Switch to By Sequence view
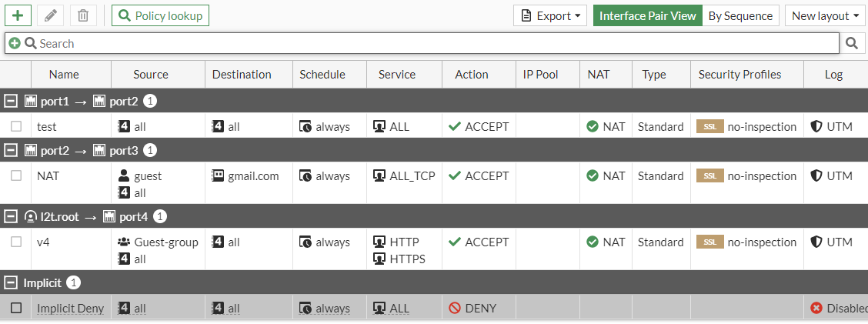The height and width of the screenshot is (324, 868). pyautogui.click(x=740, y=15)
